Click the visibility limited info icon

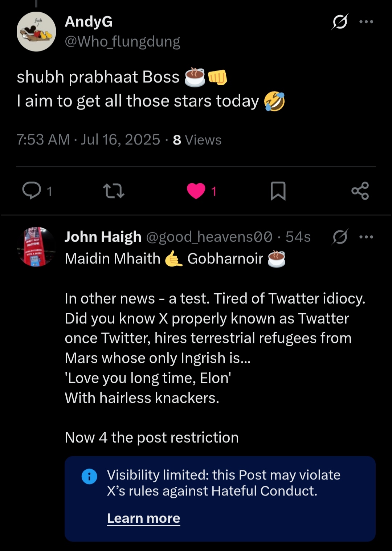tap(89, 476)
